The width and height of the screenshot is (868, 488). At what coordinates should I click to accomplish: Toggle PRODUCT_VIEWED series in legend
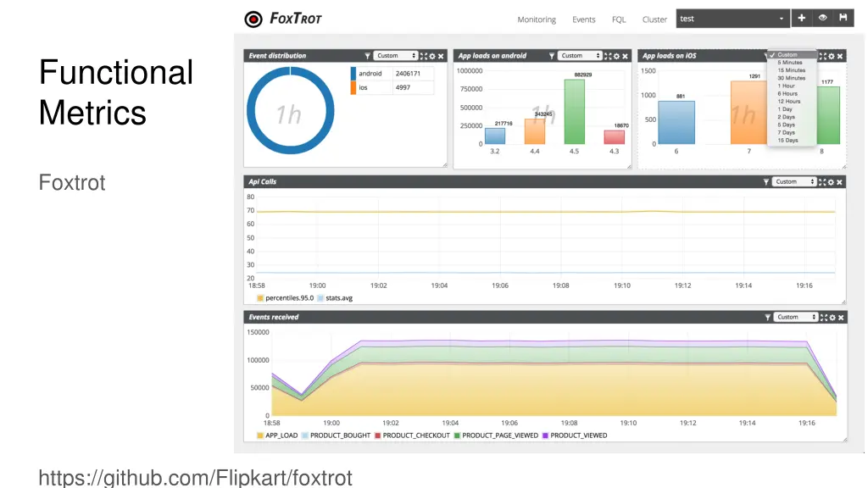(x=575, y=435)
